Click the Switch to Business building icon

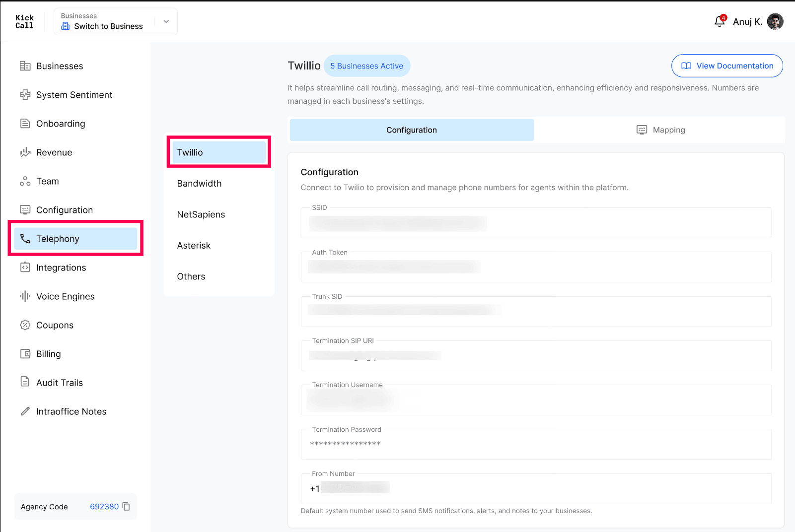click(65, 26)
